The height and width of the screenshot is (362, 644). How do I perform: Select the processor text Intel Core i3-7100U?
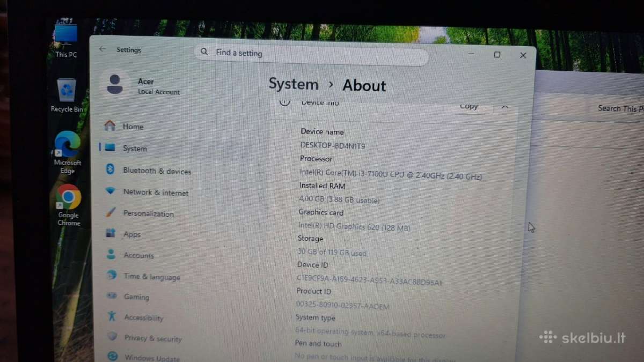coord(391,174)
